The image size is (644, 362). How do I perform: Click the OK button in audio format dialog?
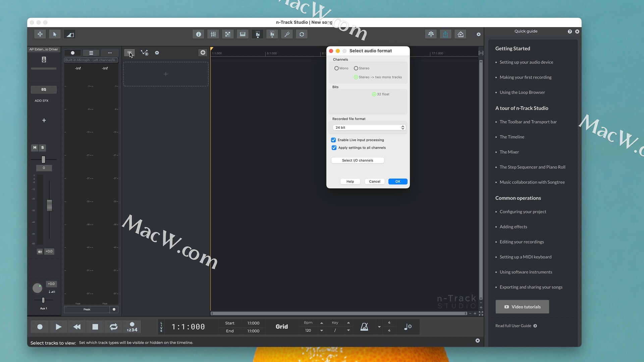point(398,182)
